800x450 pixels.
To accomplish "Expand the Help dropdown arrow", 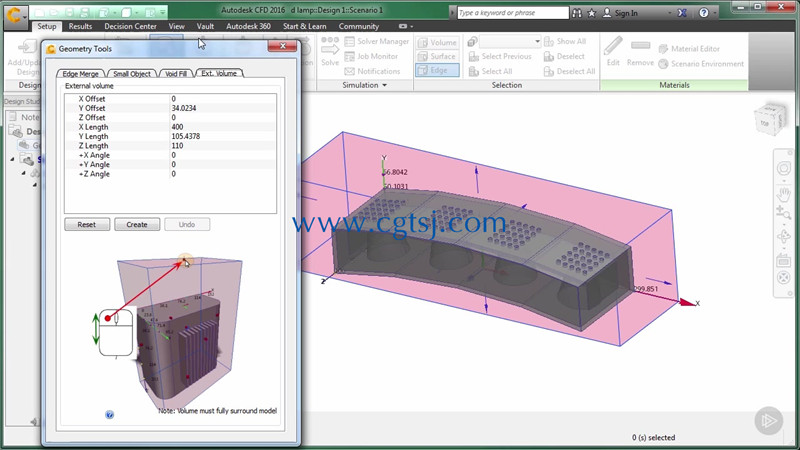I will [715, 13].
